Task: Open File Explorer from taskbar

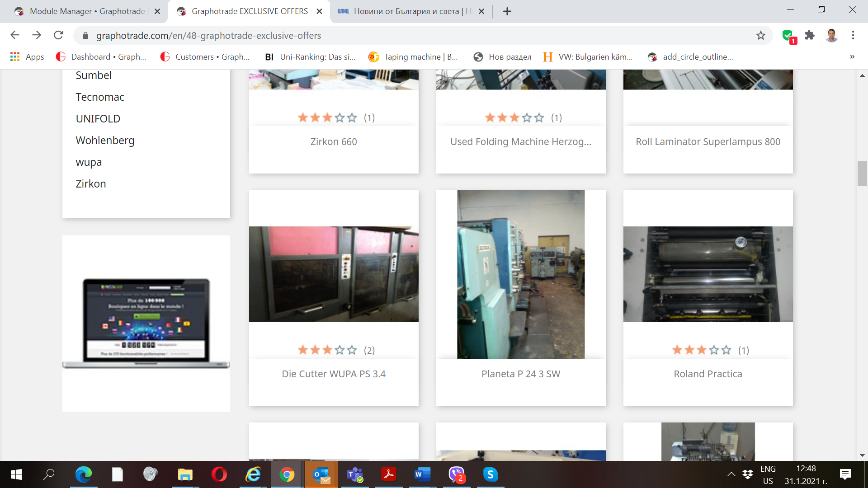Action: pos(185,474)
